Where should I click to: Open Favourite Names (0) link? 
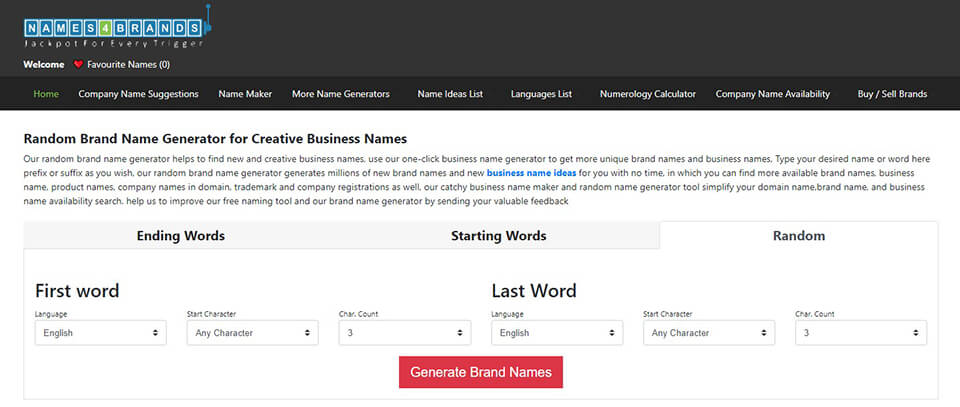click(x=129, y=64)
